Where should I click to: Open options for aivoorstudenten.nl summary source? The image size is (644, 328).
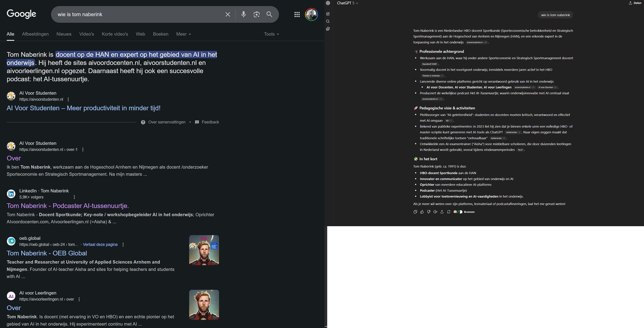(68, 99)
